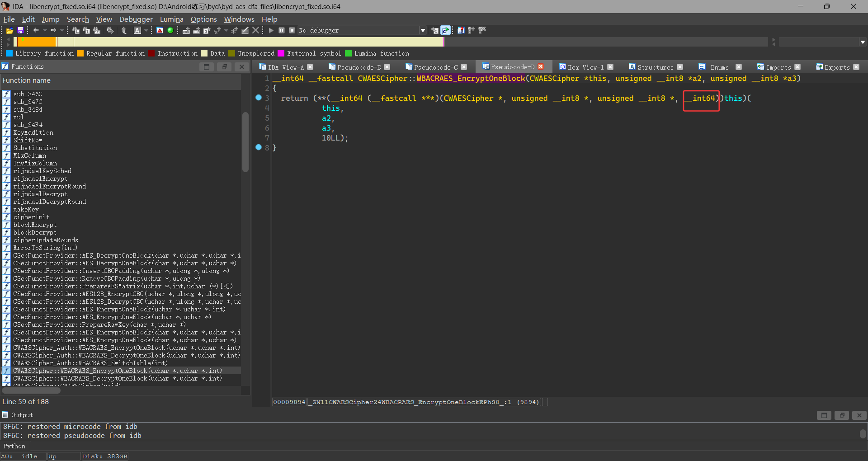Open the Edit menu
The width and height of the screenshot is (868, 461).
pos(28,19)
